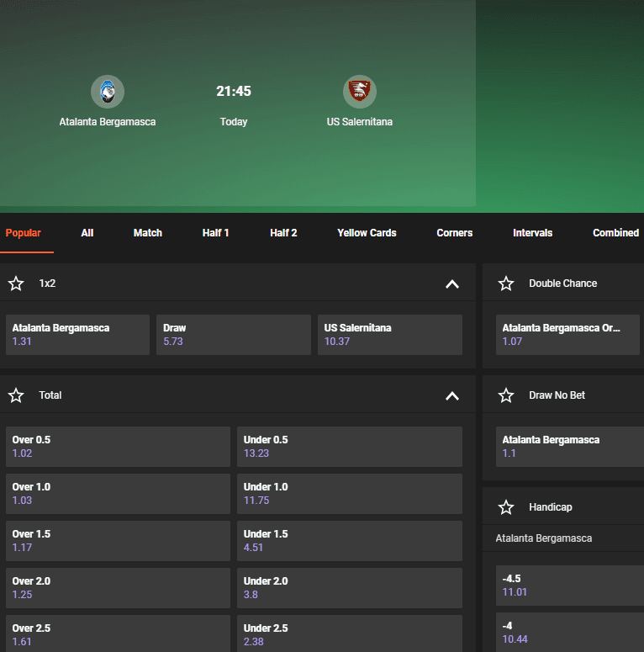Open the Half 1 tab
Image resolution: width=644 pixels, height=652 pixels.
pyautogui.click(x=215, y=233)
